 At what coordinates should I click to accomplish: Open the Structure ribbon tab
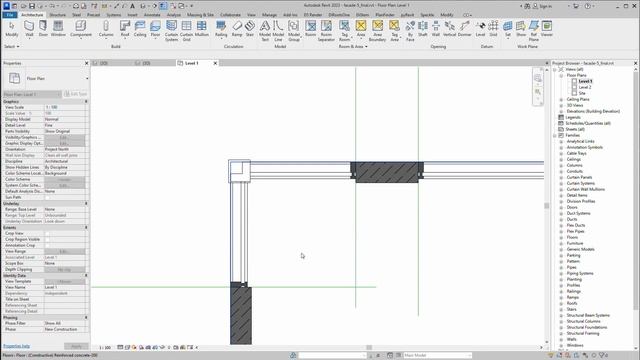pos(58,15)
